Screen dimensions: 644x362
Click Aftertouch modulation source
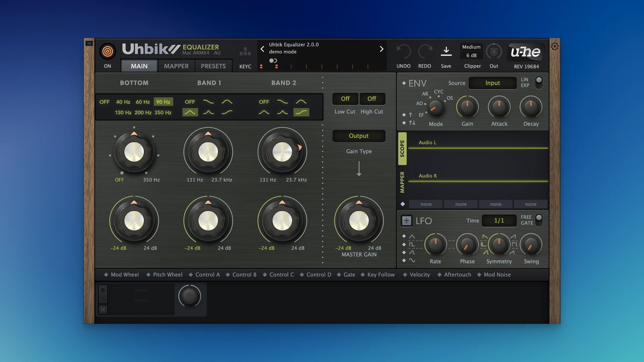pyautogui.click(x=454, y=274)
